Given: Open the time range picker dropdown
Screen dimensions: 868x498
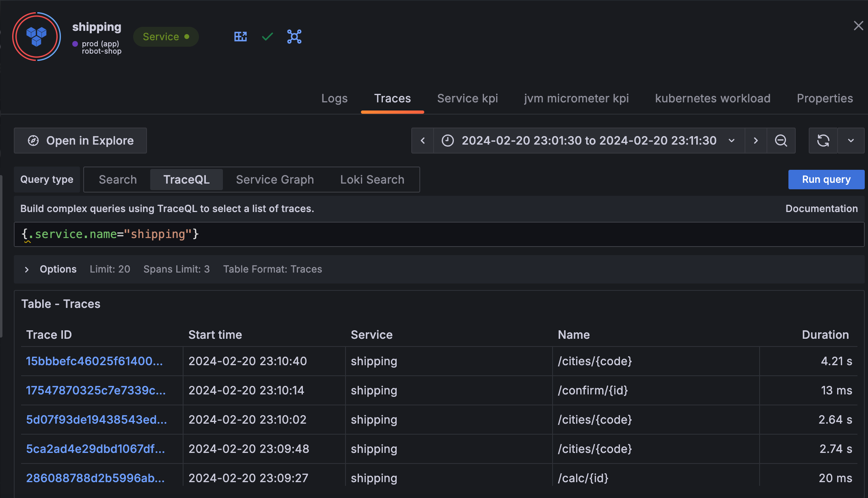Looking at the screenshot, I should click(x=589, y=141).
